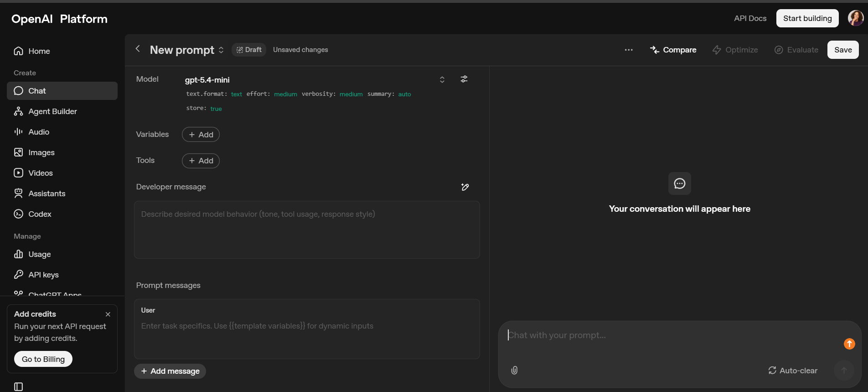Click the effort value 'medium'

coord(285,94)
